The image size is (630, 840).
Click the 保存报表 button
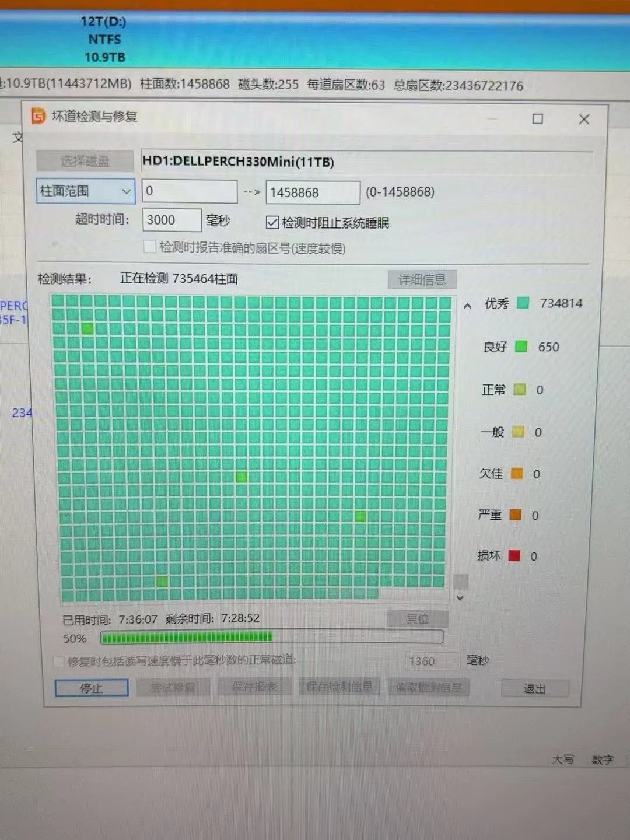coord(254,687)
